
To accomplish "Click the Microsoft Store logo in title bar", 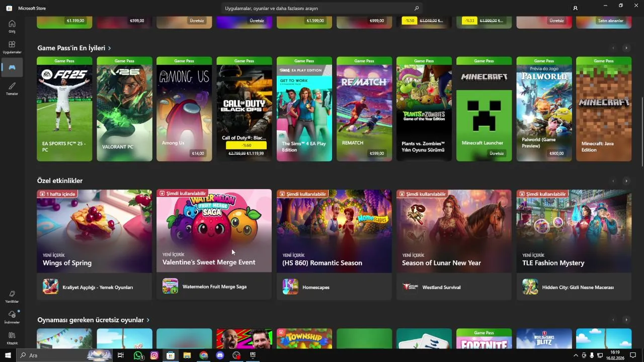I will (x=9, y=8).
